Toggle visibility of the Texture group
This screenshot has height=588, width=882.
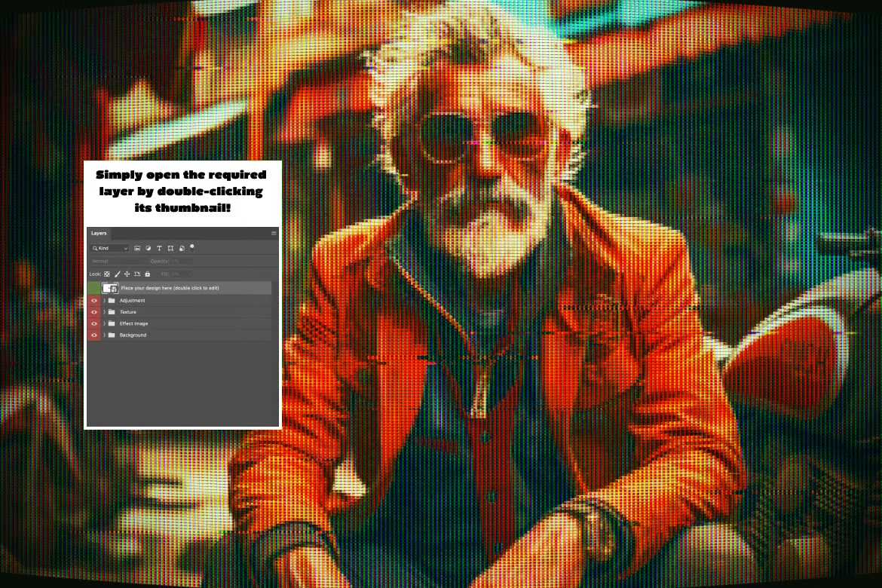94,311
